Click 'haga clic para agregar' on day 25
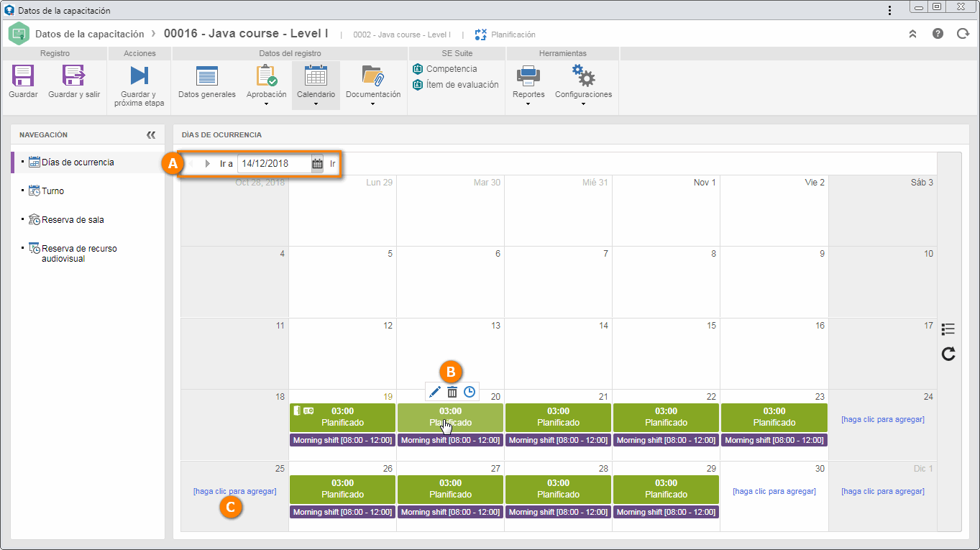This screenshot has width=980, height=550. 234,491
